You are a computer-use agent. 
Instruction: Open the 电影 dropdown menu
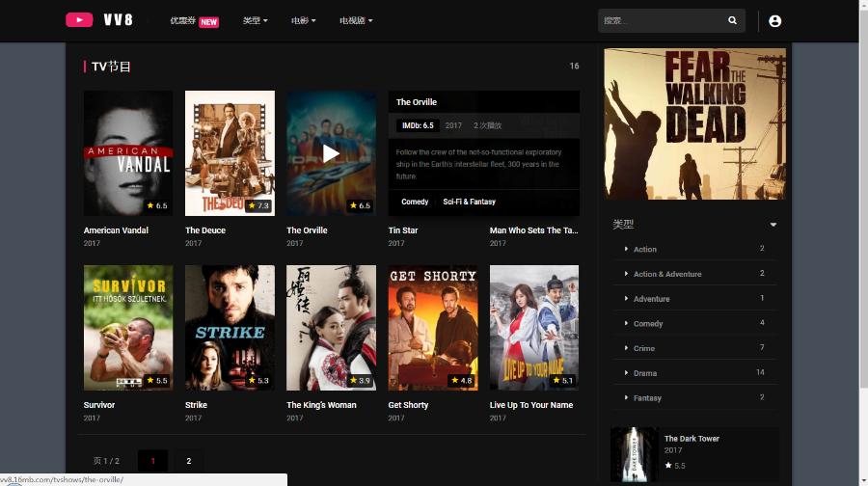(304, 20)
